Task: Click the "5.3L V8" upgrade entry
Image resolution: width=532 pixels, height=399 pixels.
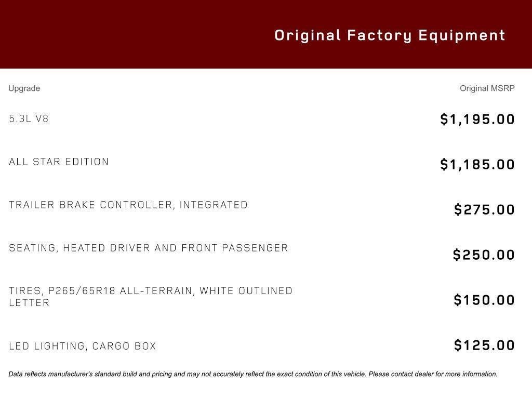Action: (29, 118)
